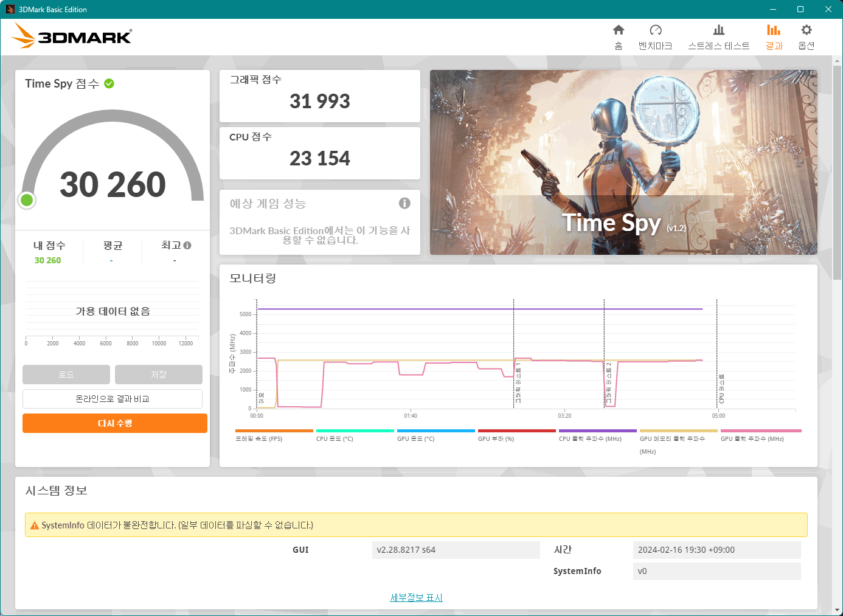Open the 세부정보 표시 link
The image size is (843, 616).
tap(416, 598)
